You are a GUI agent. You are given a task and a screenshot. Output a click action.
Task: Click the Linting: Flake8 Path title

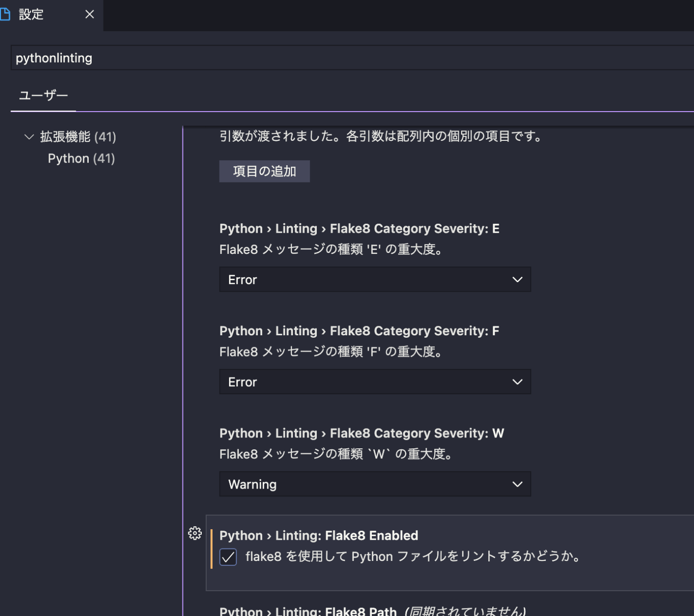308,611
